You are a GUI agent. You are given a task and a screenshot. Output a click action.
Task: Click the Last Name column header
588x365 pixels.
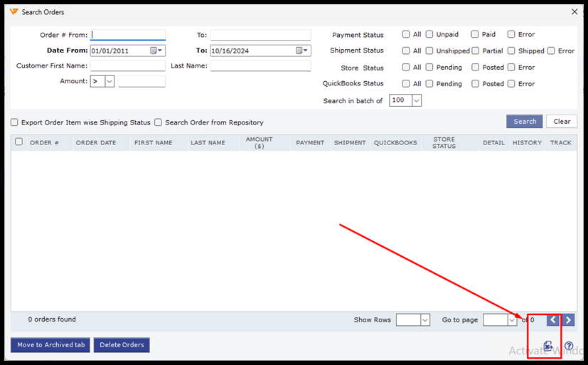coord(208,143)
